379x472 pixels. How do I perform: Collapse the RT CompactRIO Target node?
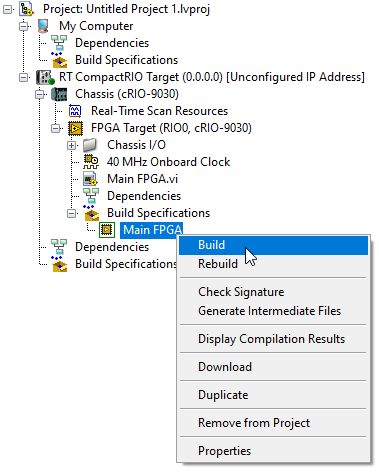pyautogui.click(x=24, y=78)
